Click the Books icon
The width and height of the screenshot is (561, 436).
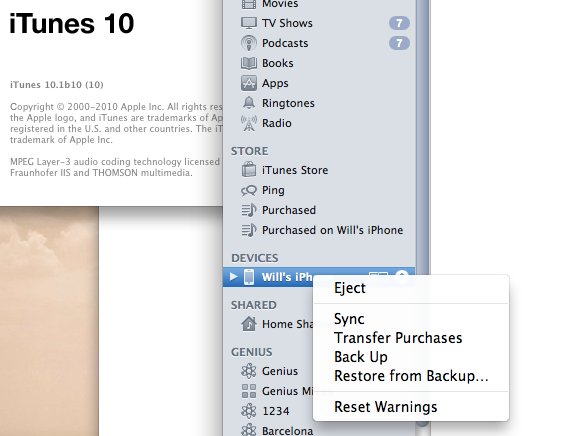[x=249, y=63]
